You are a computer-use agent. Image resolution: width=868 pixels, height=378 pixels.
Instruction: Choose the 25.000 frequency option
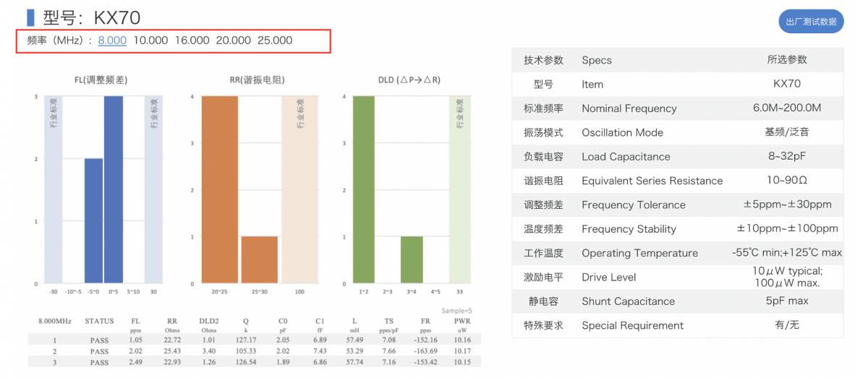275,40
